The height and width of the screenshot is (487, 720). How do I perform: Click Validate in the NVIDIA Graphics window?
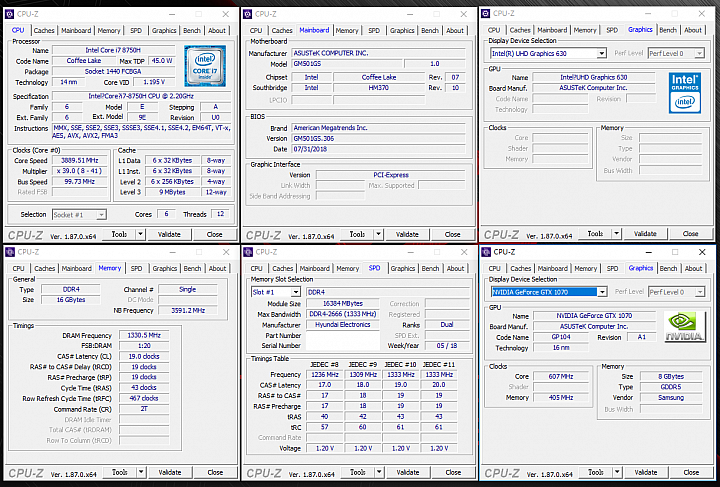646,472
